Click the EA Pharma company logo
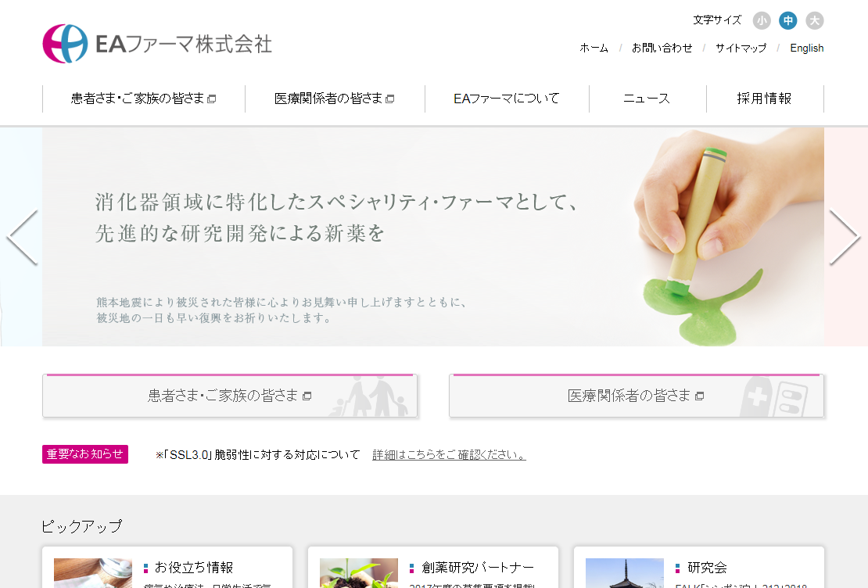 tap(157, 44)
